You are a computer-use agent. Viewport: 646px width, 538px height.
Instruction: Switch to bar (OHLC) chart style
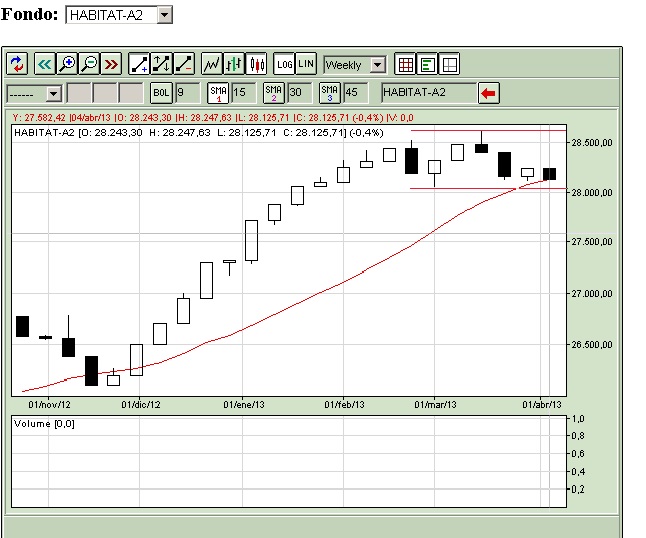pos(234,64)
